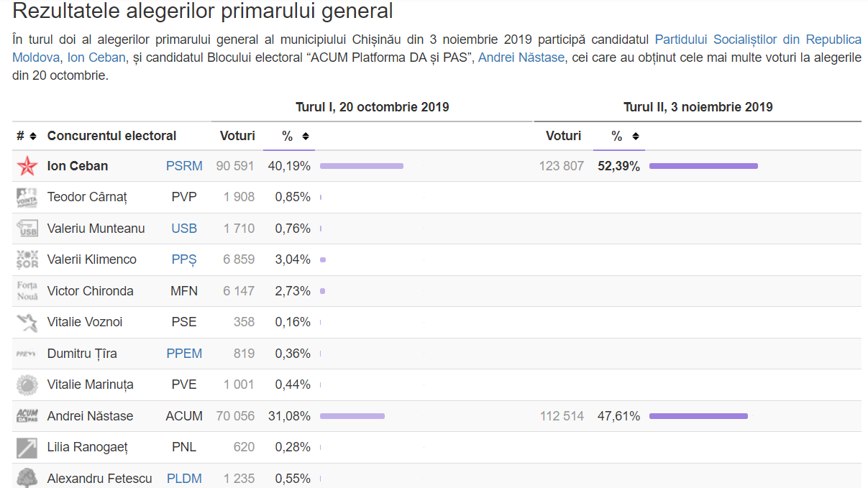This screenshot has height=488, width=868.
Task: Click the PSRM red star logo
Action: click(x=27, y=166)
